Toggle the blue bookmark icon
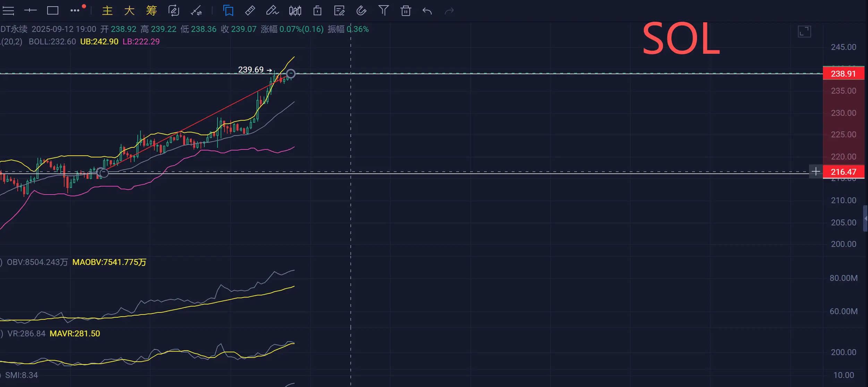Screen dimensions: 868x387 pyautogui.click(x=229, y=11)
